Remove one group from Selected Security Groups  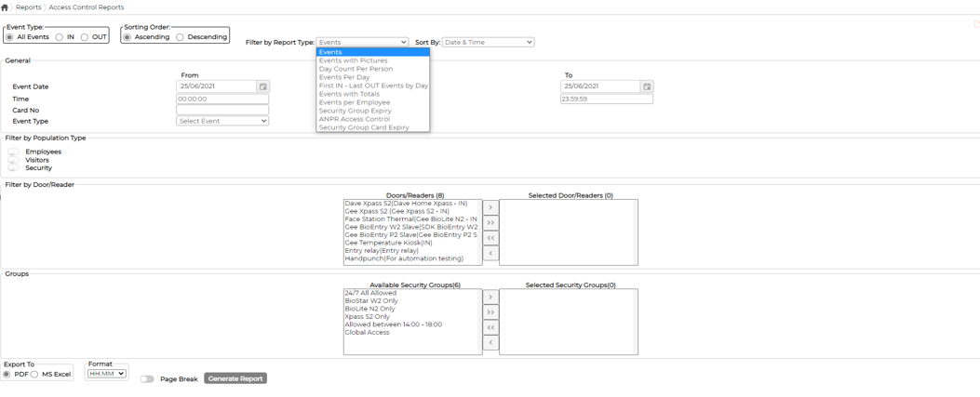point(490,343)
